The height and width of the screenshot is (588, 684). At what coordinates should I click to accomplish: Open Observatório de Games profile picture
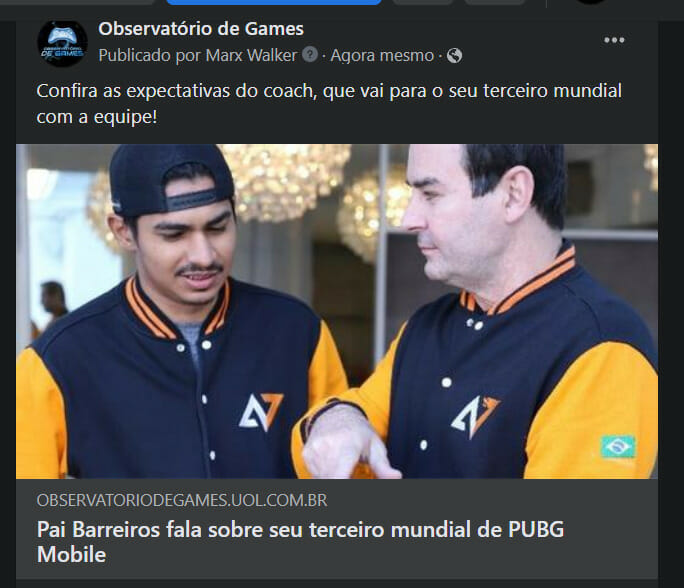point(62,43)
